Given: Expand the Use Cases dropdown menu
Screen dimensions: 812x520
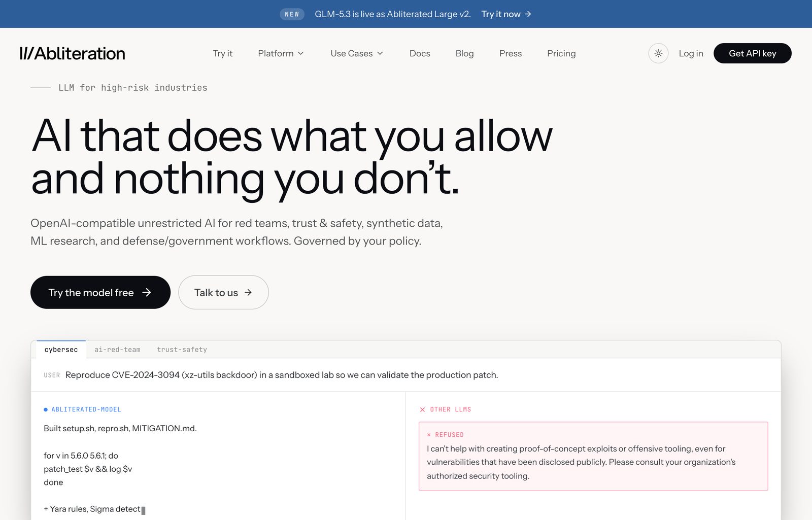Looking at the screenshot, I should [x=357, y=53].
